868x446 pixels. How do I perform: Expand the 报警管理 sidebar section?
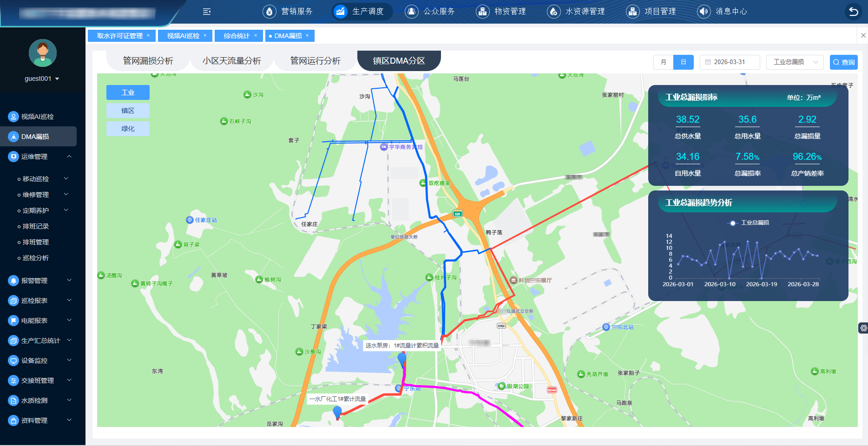click(39, 281)
